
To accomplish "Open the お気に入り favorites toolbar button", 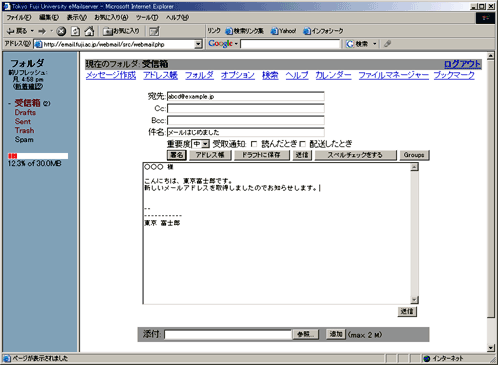I will click(x=121, y=31).
